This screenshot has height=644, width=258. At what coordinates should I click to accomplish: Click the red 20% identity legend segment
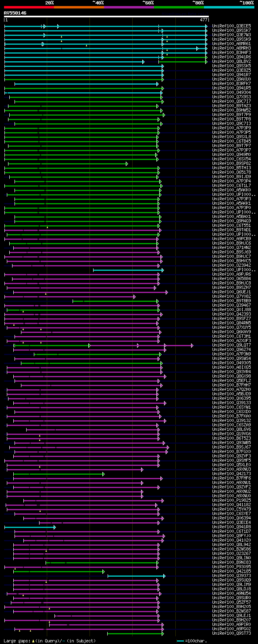(x=29, y=7)
